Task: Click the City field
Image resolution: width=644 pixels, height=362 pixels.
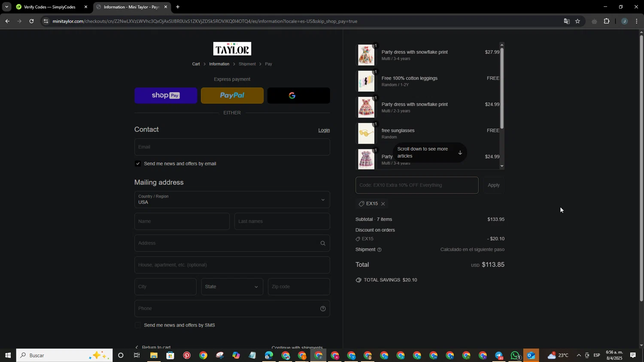Action: [x=165, y=287]
